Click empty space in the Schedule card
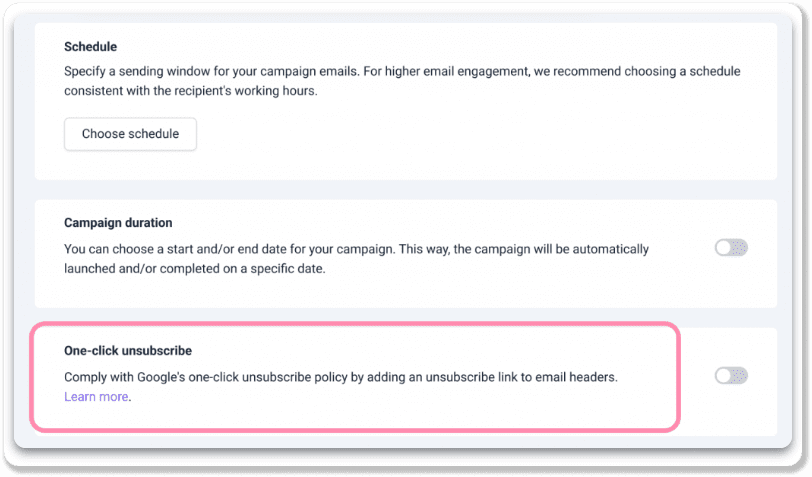 coord(500,140)
